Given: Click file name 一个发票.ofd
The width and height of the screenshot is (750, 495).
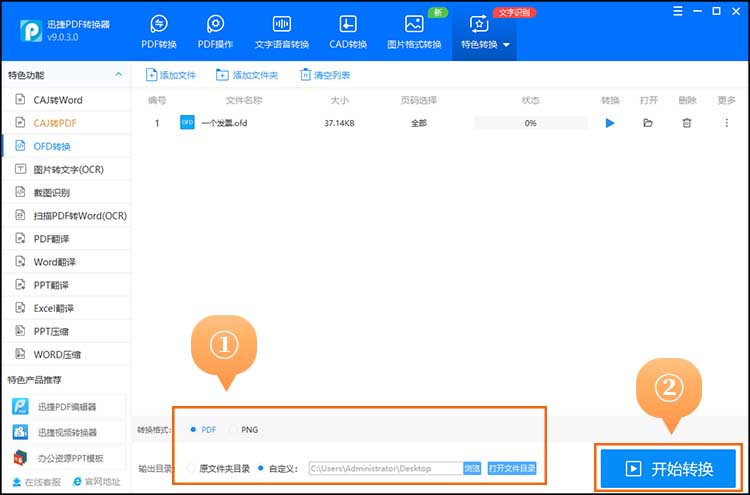Looking at the screenshot, I should 224,123.
